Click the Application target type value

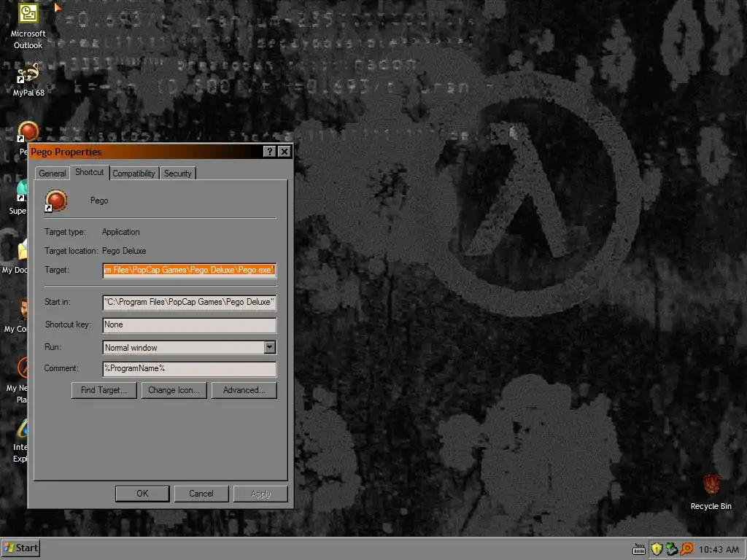pyautogui.click(x=120, y=232)
